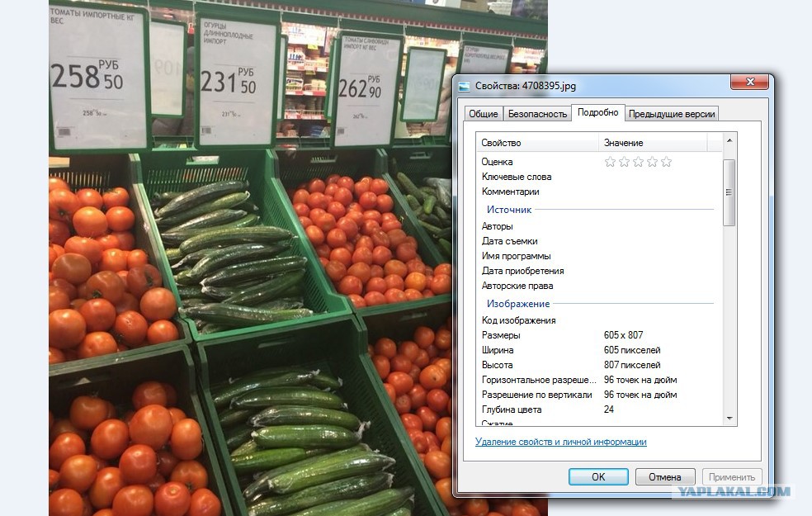
Task: Select the Горизонтальное разрешение property label
Action: coord(539,381)
